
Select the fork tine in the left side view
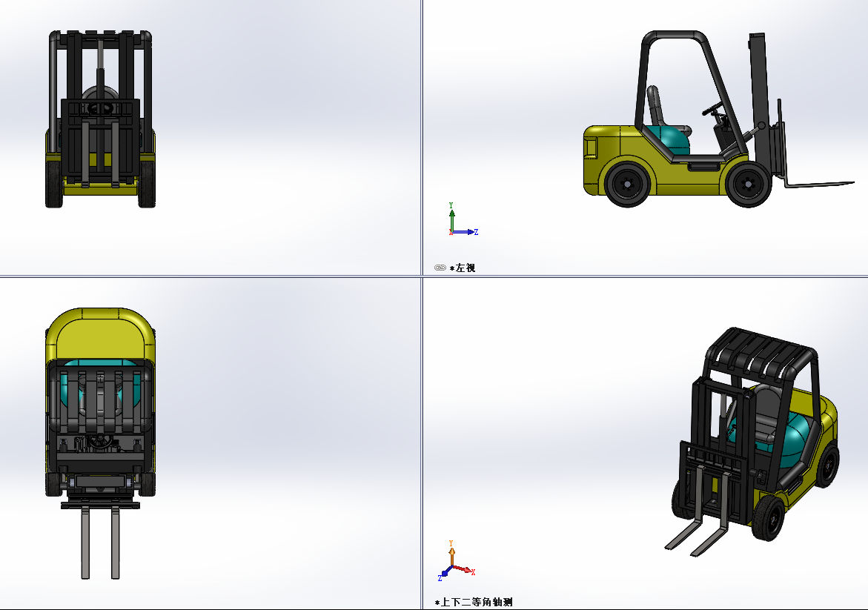(819, 185)
